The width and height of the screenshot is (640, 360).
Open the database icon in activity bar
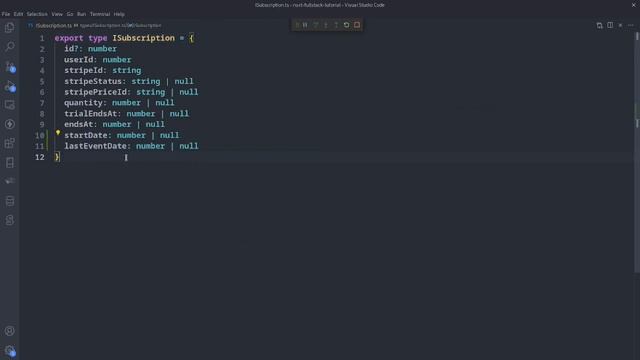(9, 201)
